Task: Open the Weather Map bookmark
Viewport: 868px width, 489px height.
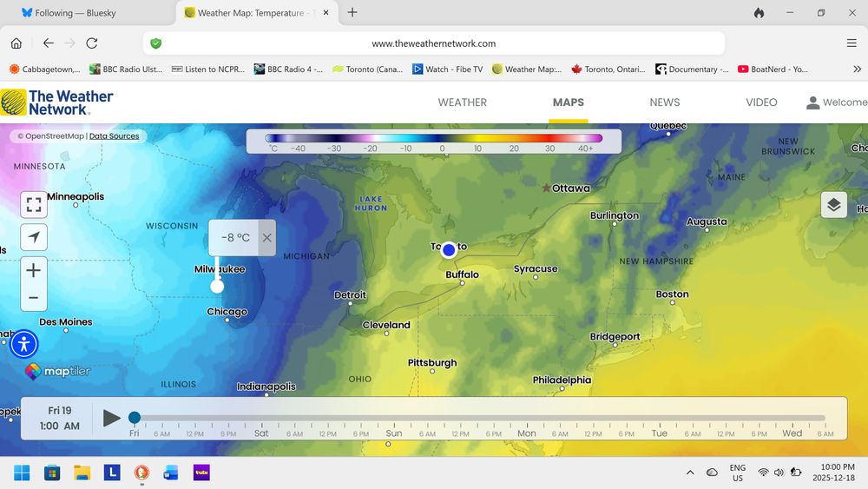Action: [x=527, y=69]
